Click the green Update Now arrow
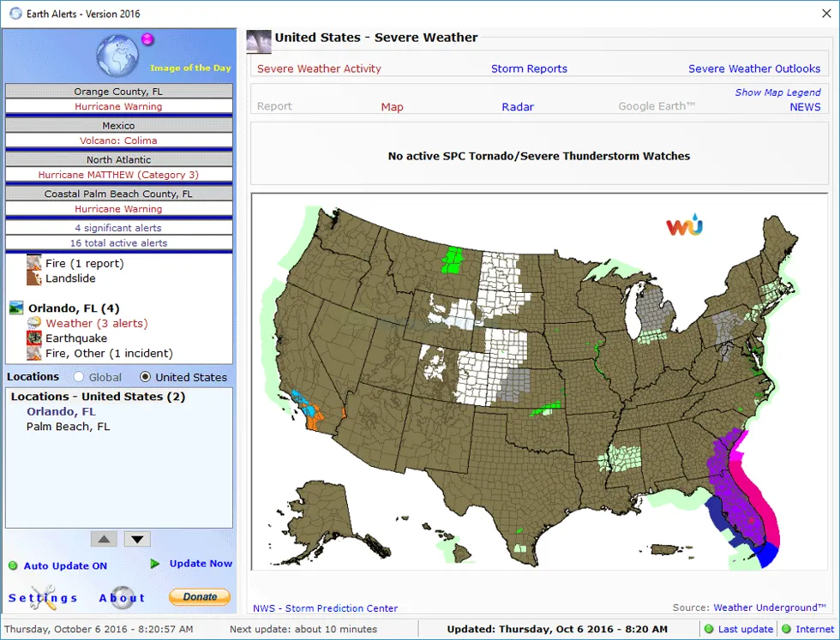Screen dimensions: 840x640 (155, 564)
